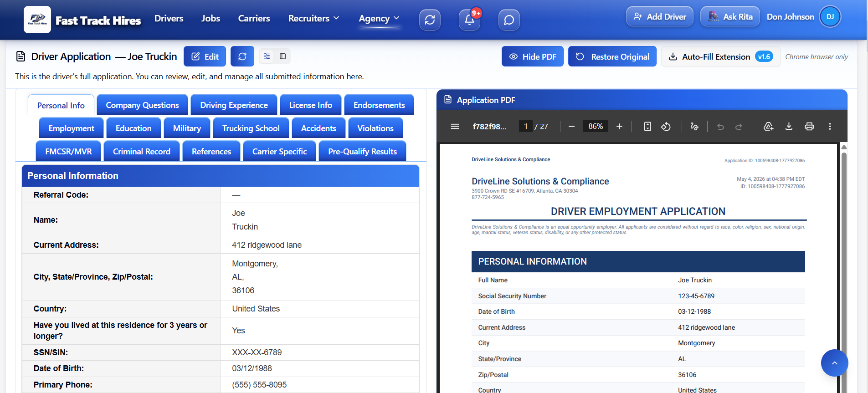Open the Don Johnson account menu
868x393 pixels.
(x=804, y=17)
